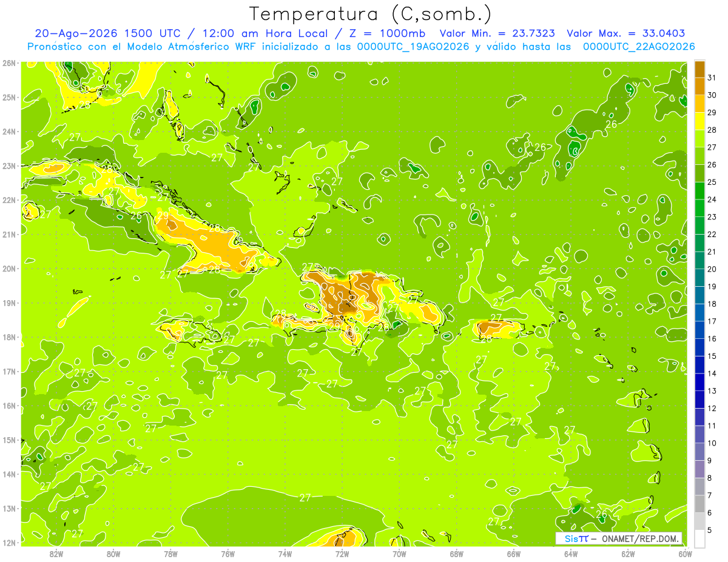
Task: Click the color scale label '31'
Action: click(712, 78)
